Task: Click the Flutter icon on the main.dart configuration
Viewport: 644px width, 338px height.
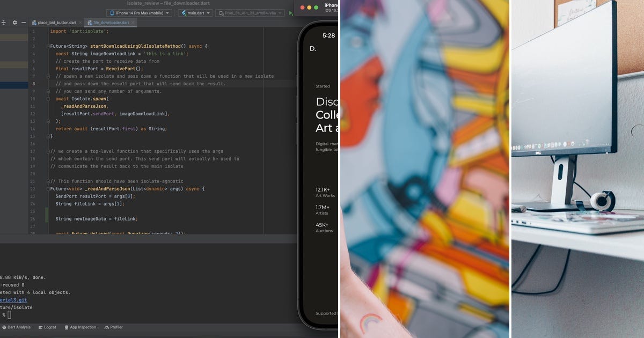Action: click(184, 13)
